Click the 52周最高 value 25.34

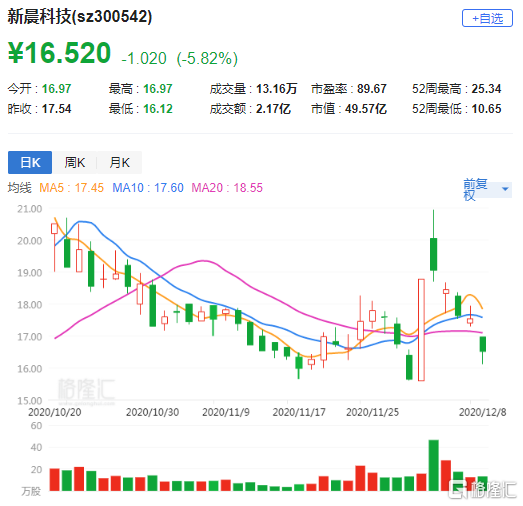click(x=486, y=89)
